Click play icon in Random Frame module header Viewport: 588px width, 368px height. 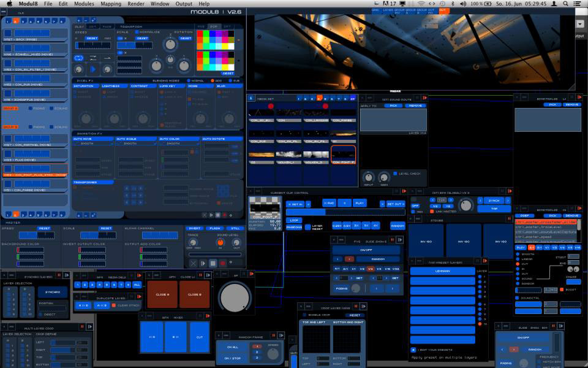(281, 335)
